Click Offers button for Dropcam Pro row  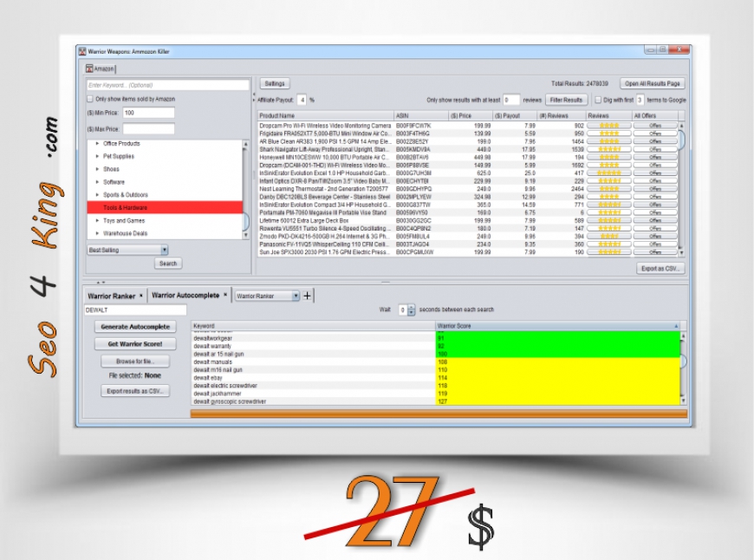click(655, 126)
